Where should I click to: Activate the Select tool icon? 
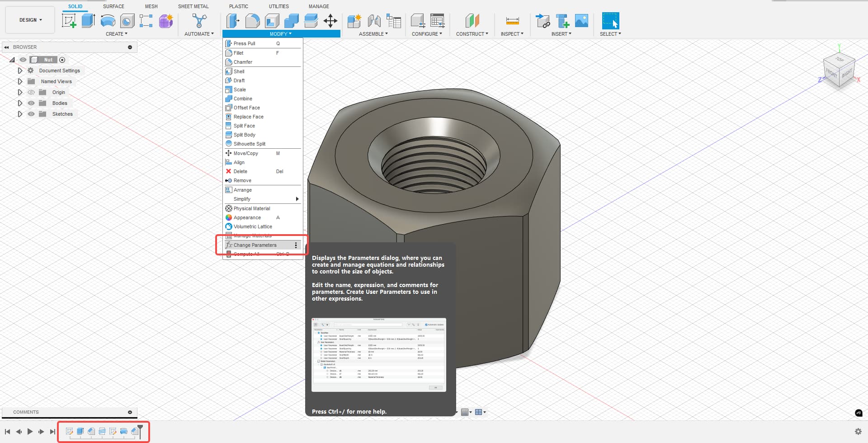(610, 21)
